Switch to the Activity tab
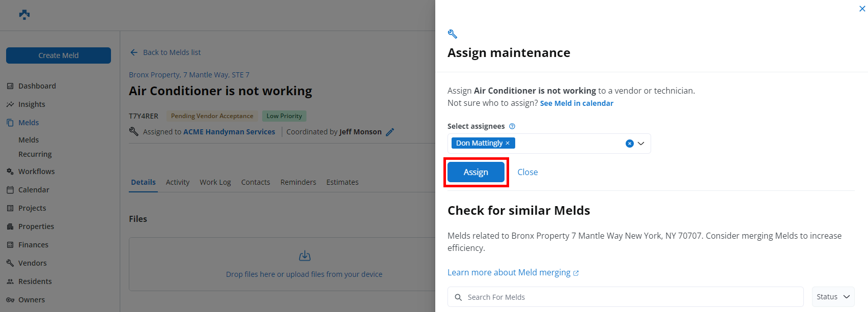The image size is (868, 312). click(x=177, y=182)
